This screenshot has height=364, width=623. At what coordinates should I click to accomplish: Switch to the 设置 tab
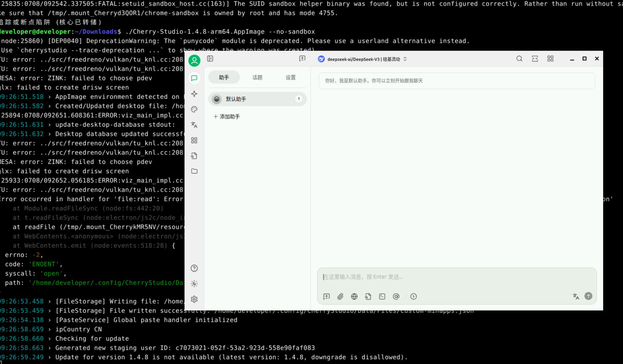(x=290, y=77)
